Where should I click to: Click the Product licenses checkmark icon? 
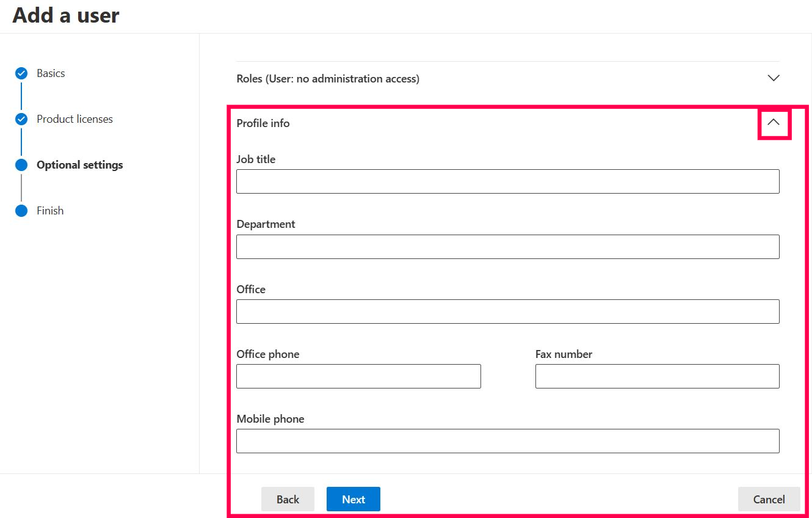click(x=21, y=119)
